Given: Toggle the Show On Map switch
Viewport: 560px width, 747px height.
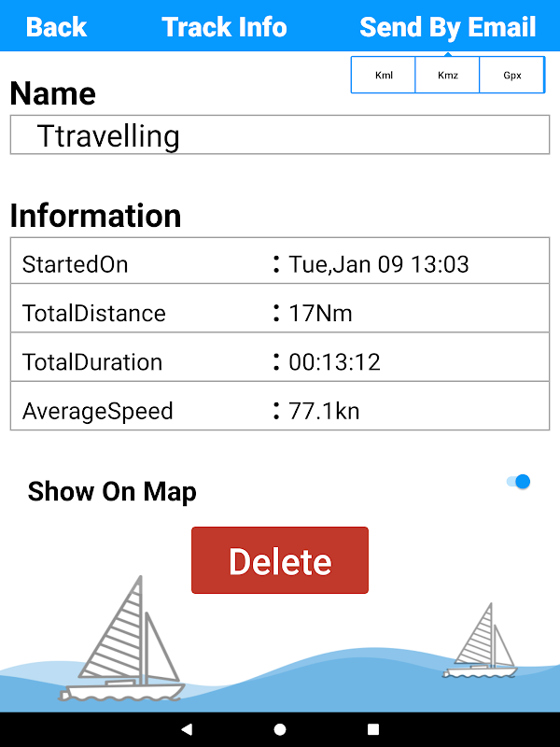Looking at the screenshot, I should [x=518, y=482].
